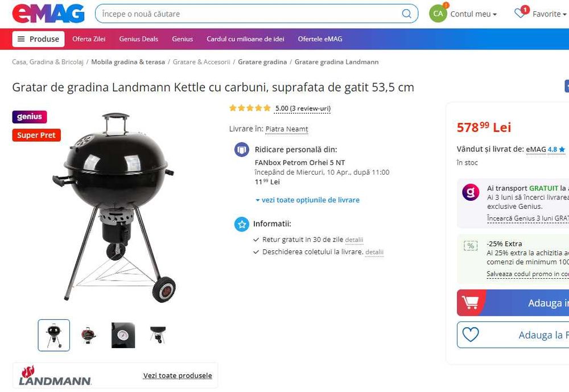This screenshot has height=392, width=569.
Task: Open Oferta Zilei menu item
Action: [89, 39]
